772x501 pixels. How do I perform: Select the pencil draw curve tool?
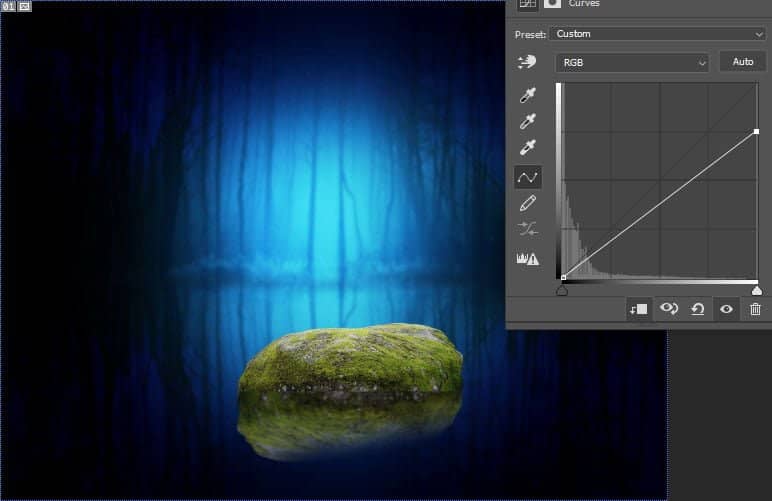coord(528,203)
